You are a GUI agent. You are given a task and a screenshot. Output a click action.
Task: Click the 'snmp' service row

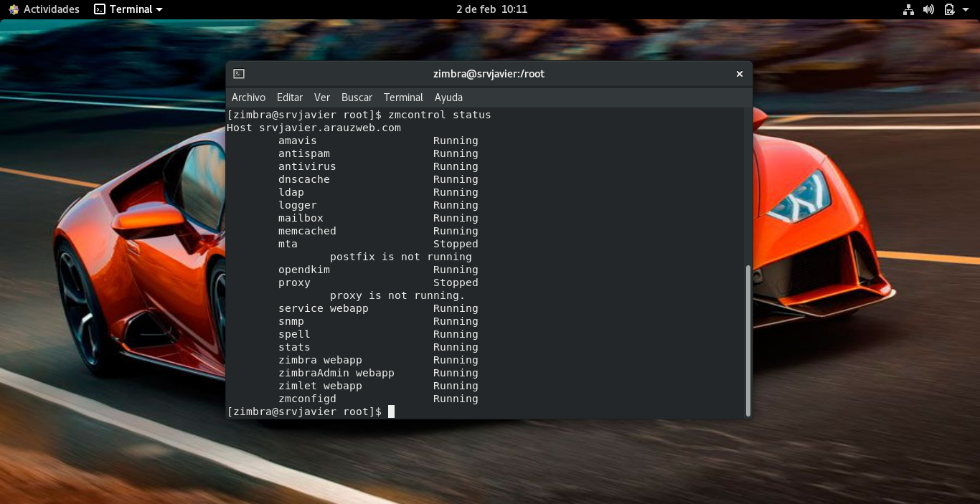378,321
